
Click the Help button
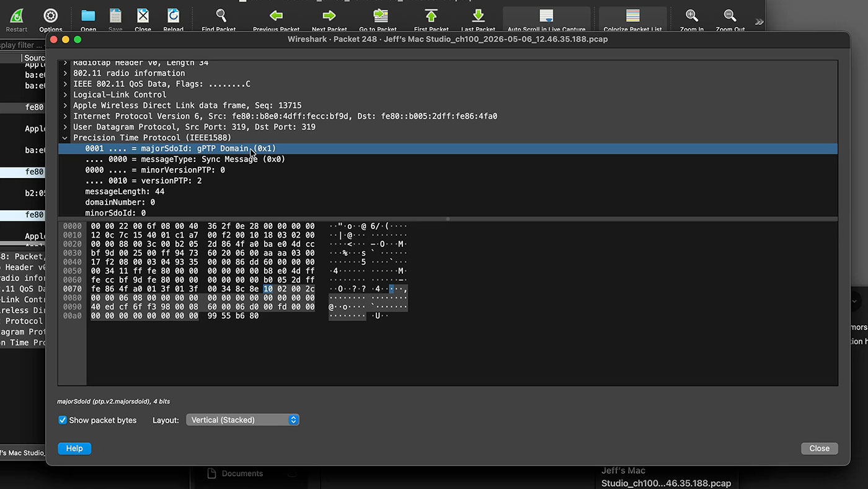coord(74,449)
